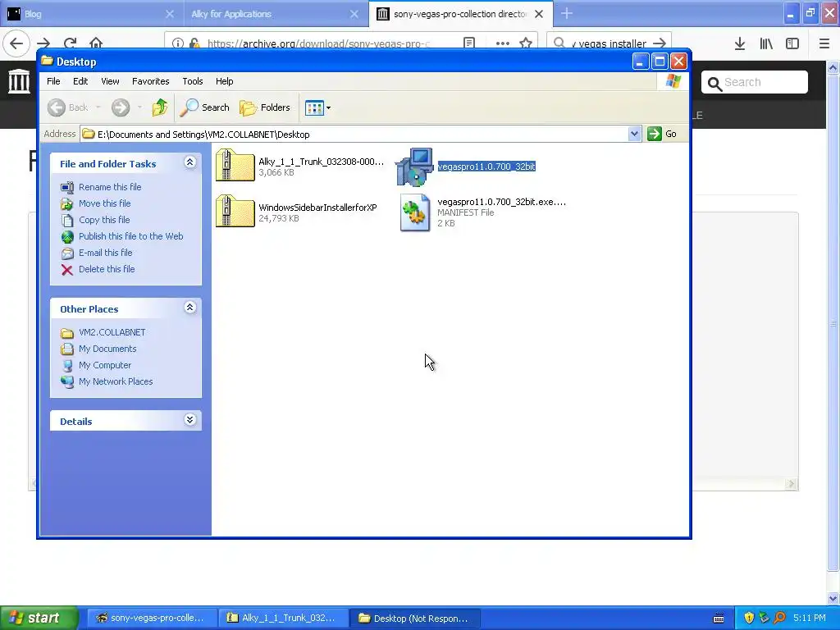Select the vegaspro MANIFEST file icon
This screenshot has width=840, height=630.
pyautogui.click(x=414, y=212)
